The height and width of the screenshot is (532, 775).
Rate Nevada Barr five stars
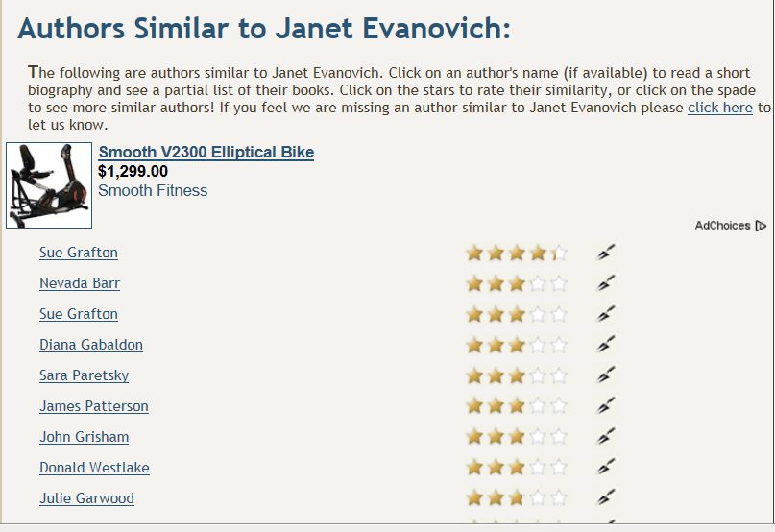[x=559, y=283]
